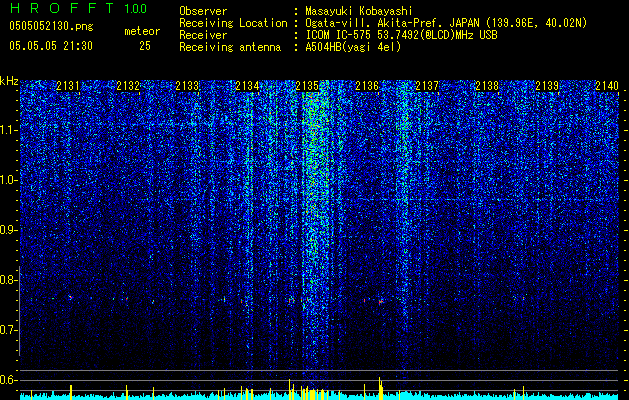
Task: Click the 2134 time marker
Action: pos(247,85)
